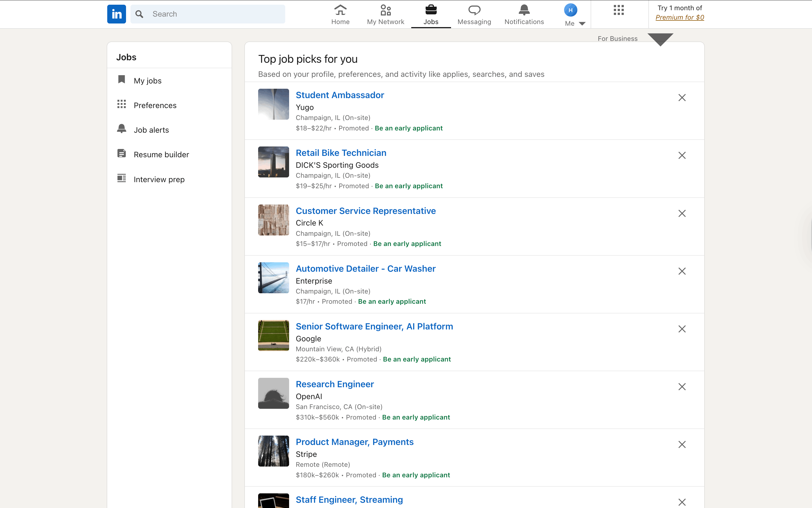The height and width of the screenshot is (508, 812).
Task: Click the OpenAI company thumbnail
Action: [273, 393]
